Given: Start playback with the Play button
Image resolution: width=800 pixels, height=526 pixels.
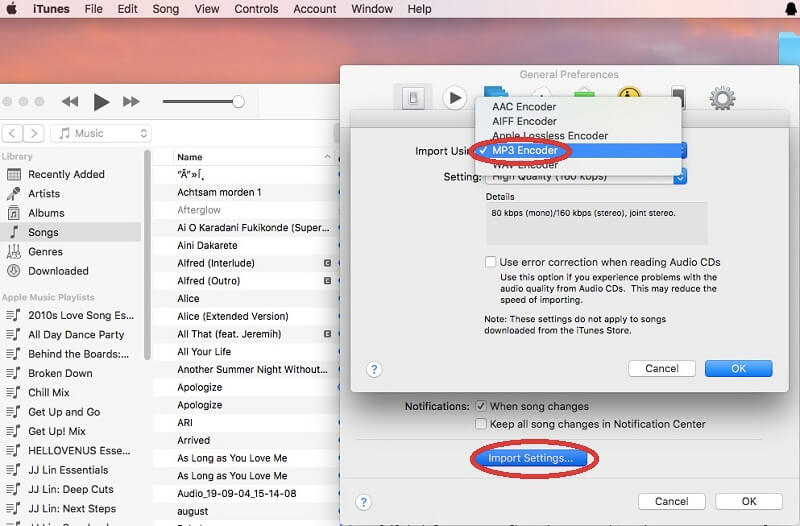Looking at the screenshot, I should [x=102, y=102].
